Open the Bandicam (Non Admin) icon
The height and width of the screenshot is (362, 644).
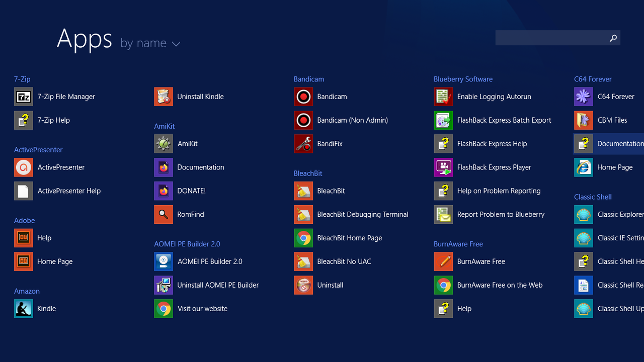point(303,120)
